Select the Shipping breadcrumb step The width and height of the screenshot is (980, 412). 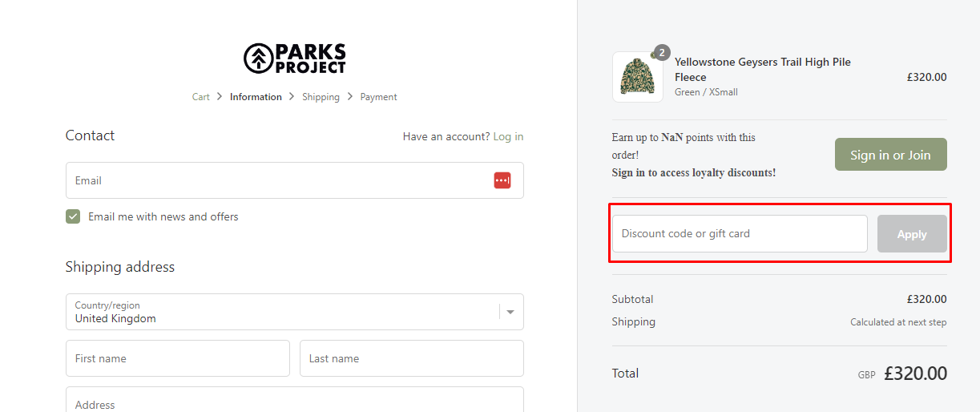[x=321, y=97]
